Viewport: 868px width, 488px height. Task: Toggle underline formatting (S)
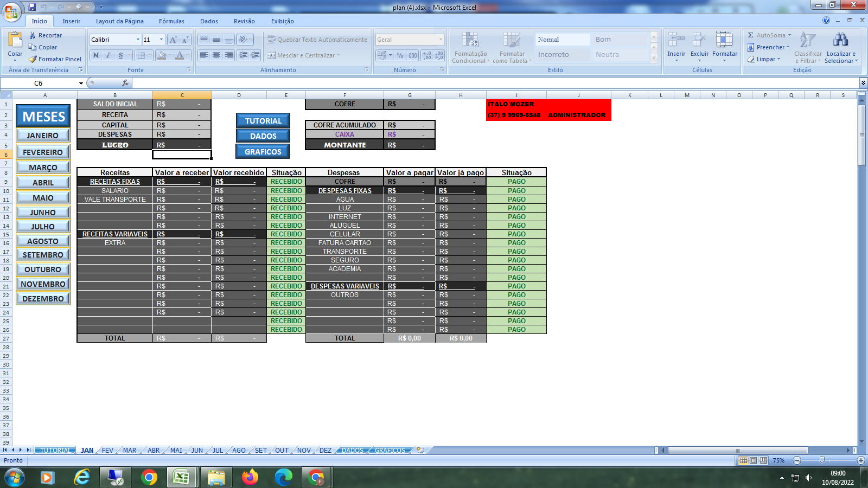point(120,55)
